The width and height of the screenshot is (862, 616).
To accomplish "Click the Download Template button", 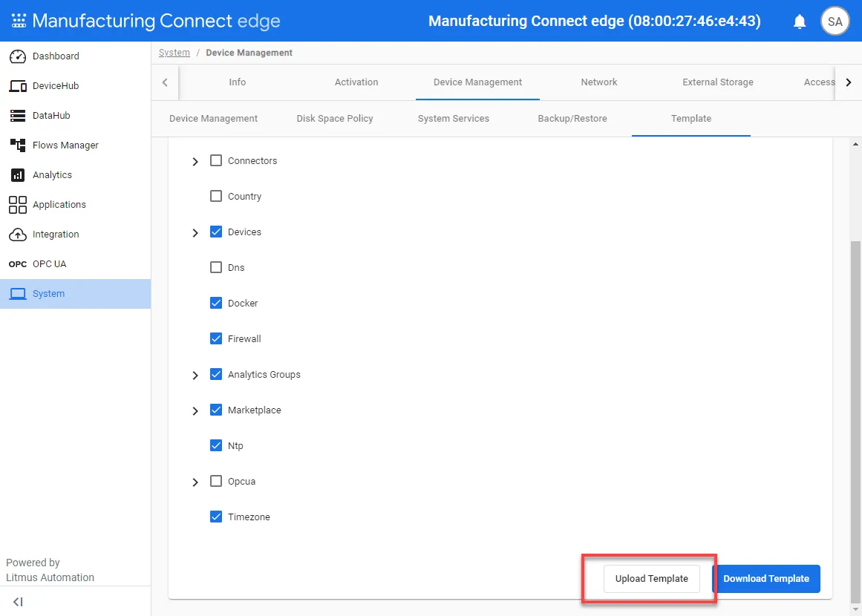I will (x=766, y=579).
